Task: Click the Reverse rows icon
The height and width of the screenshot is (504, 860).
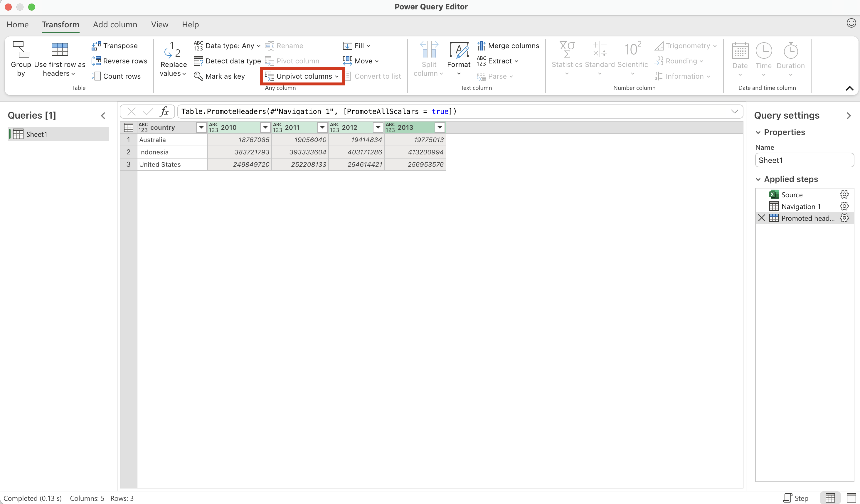Action: coord(96,61)
